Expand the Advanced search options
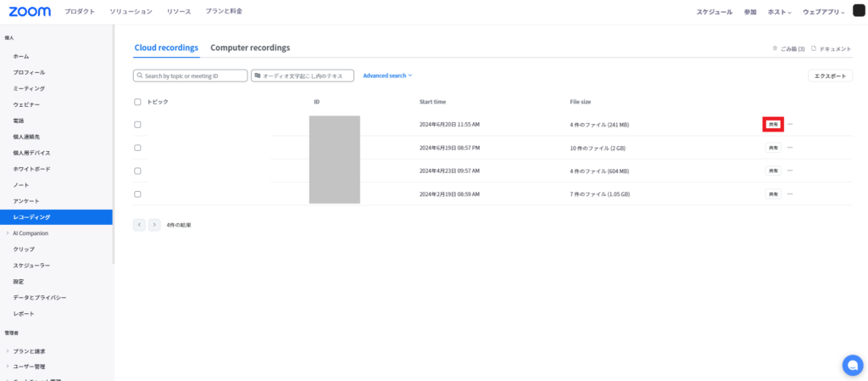This screenshot has height=381, width=868. pyautogui.click(x=387, y=76)
